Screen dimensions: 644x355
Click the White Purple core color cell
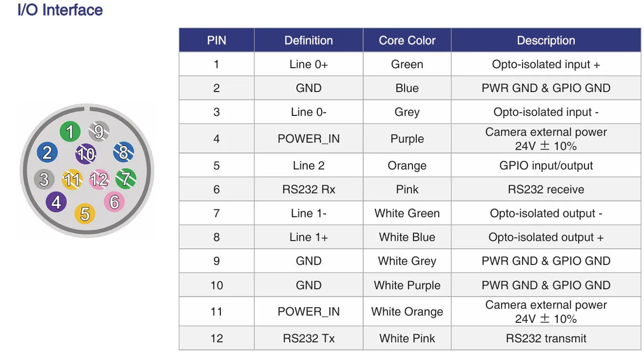(x=407, y=285)
